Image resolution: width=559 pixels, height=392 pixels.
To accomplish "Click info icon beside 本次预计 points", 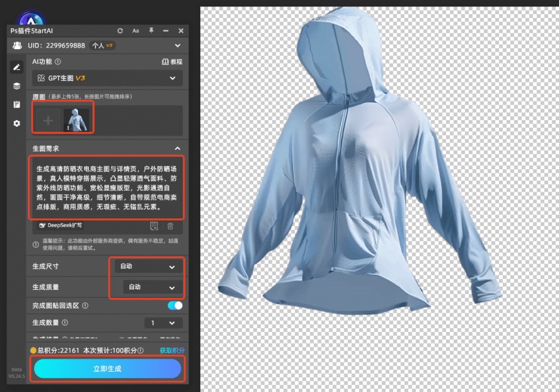I will [141, 351].
